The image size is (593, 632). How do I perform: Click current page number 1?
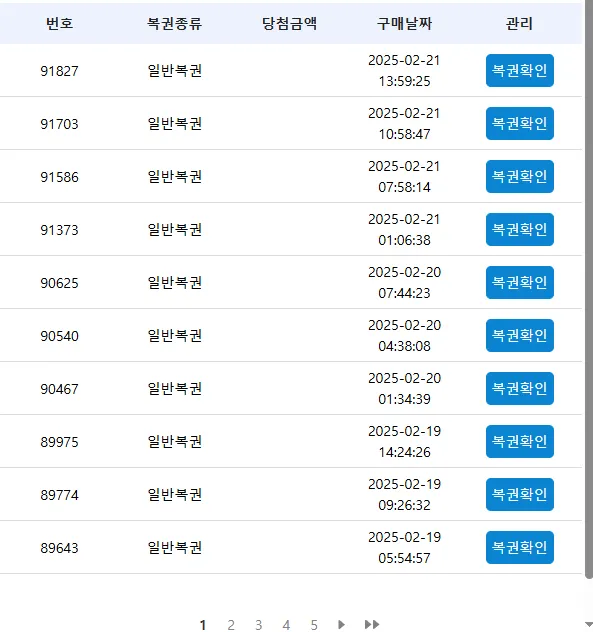coord(203,625)
